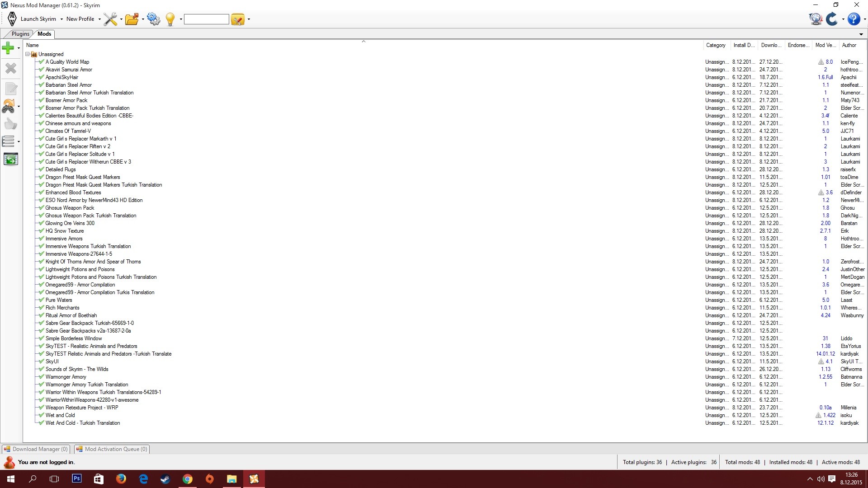The height and width of the screenshot is (488, 868).
Task: Toggle the checkmark for ApachiiSkyHair
Action: [x=41, y=77]
